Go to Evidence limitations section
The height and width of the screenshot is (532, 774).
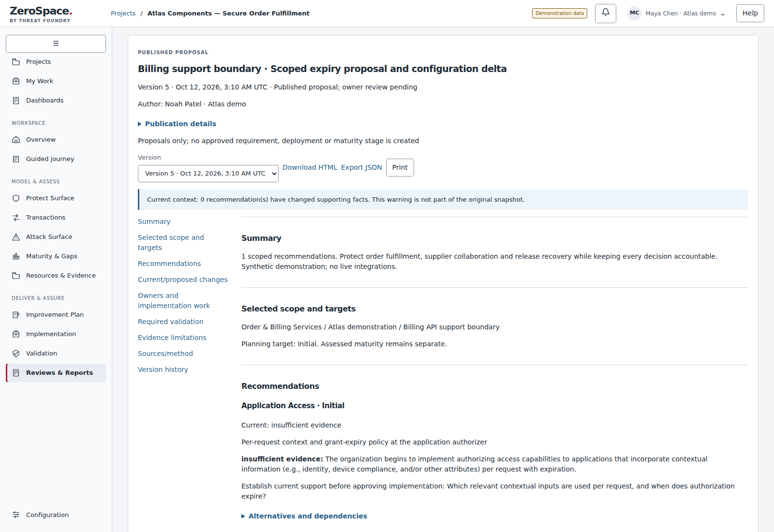click(x=172, y=338)
